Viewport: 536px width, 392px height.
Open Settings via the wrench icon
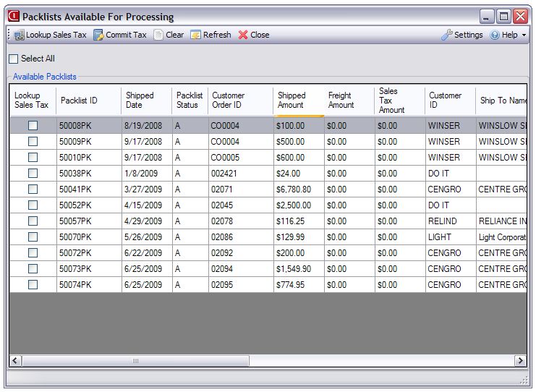[446, 35]
